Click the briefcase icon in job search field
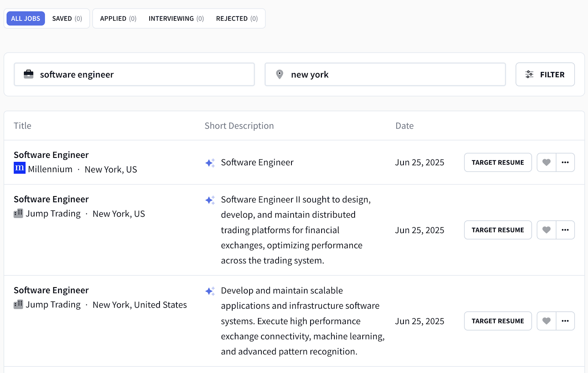The width and height of the screenshot is (588, 373). (29, 74)
